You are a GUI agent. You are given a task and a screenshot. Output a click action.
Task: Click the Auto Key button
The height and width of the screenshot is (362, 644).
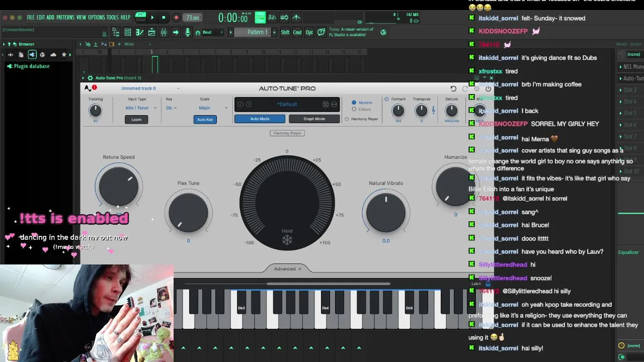click(205, 119)
